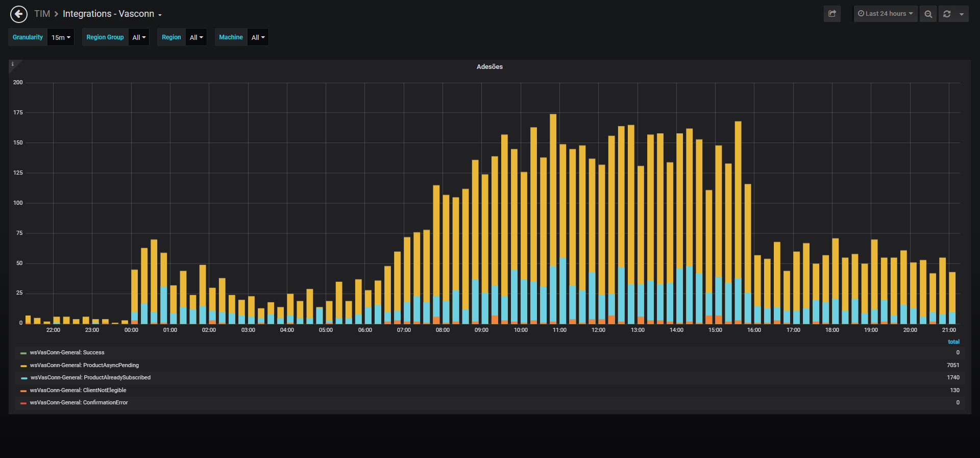Click the Granularity variable label

pyautogui.click(x=28, y=37)
